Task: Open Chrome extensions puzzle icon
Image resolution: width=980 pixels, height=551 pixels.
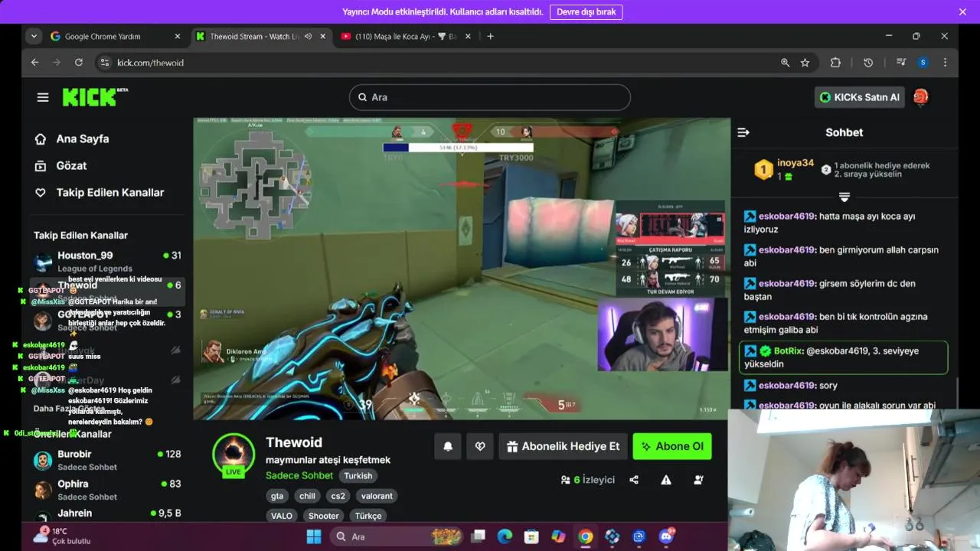Action: coord(835,63)
